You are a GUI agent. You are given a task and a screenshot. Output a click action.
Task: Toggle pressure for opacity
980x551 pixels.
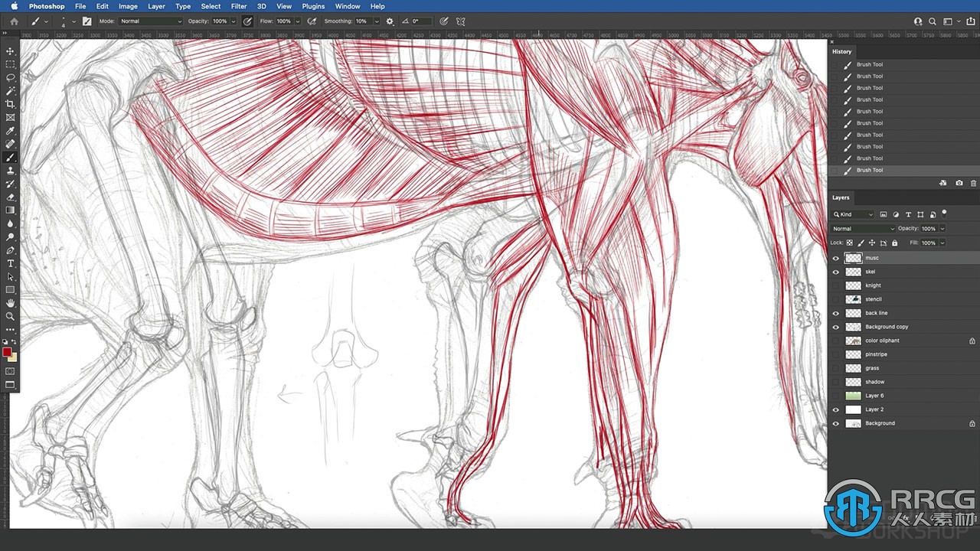coord(247,21)
